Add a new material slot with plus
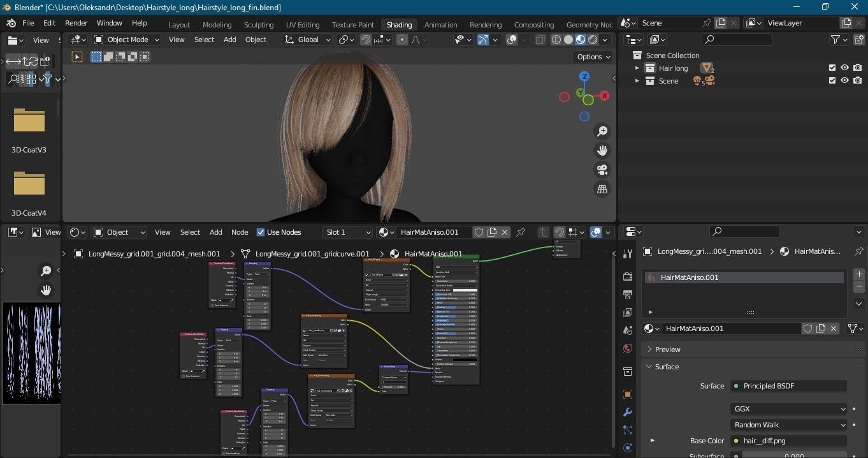 [858, 274]
